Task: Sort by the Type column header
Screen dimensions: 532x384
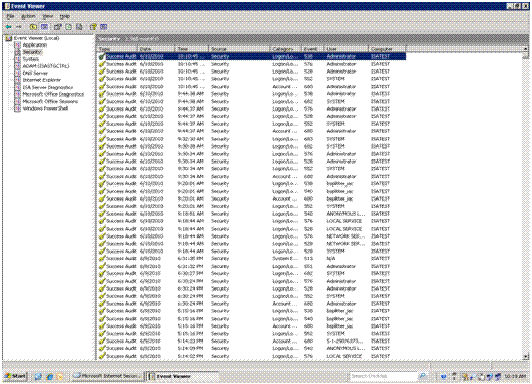Action: click(117, 49)
